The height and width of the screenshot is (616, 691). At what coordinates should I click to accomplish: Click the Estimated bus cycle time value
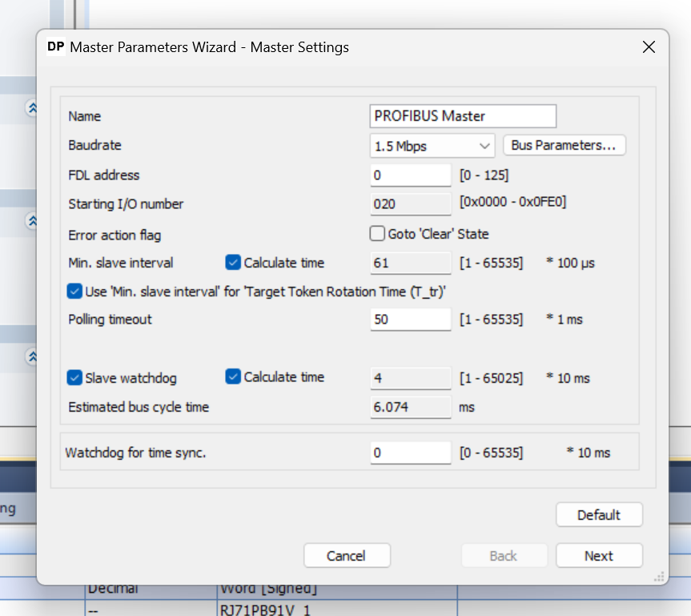coord(410,407)
